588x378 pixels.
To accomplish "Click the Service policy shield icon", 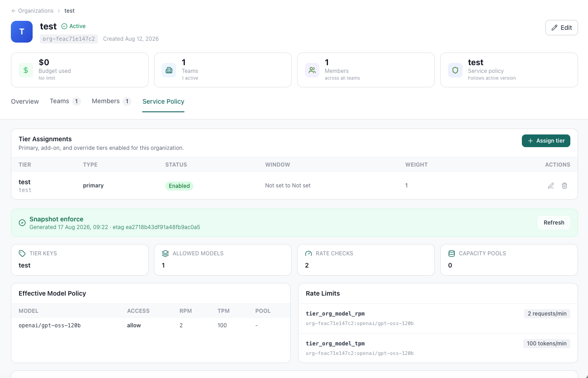I will tap(455, 70).
